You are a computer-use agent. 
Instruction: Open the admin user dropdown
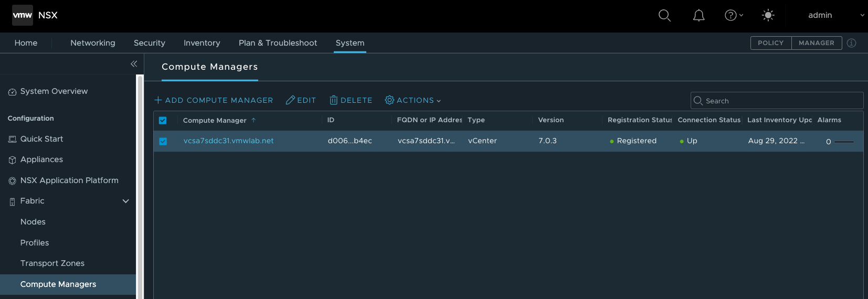click(836, 15)
